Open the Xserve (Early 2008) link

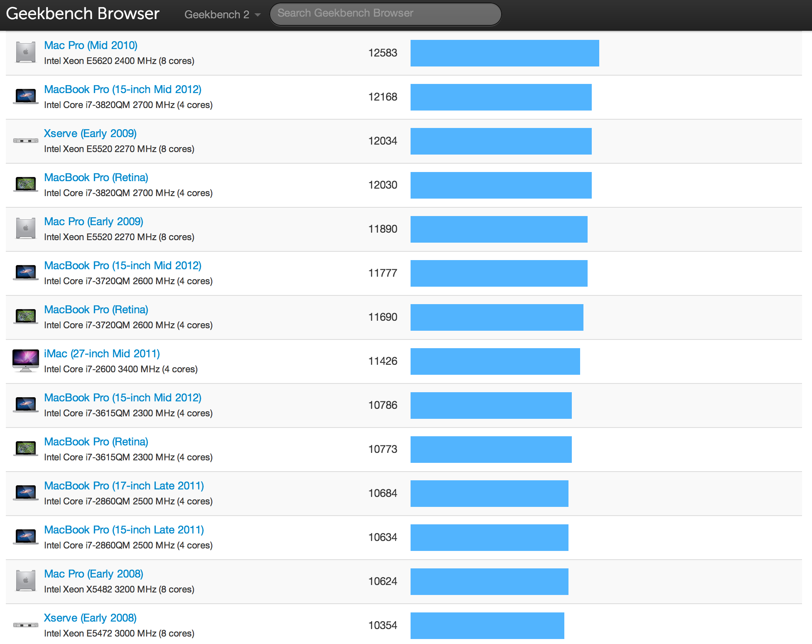(90, 618)
